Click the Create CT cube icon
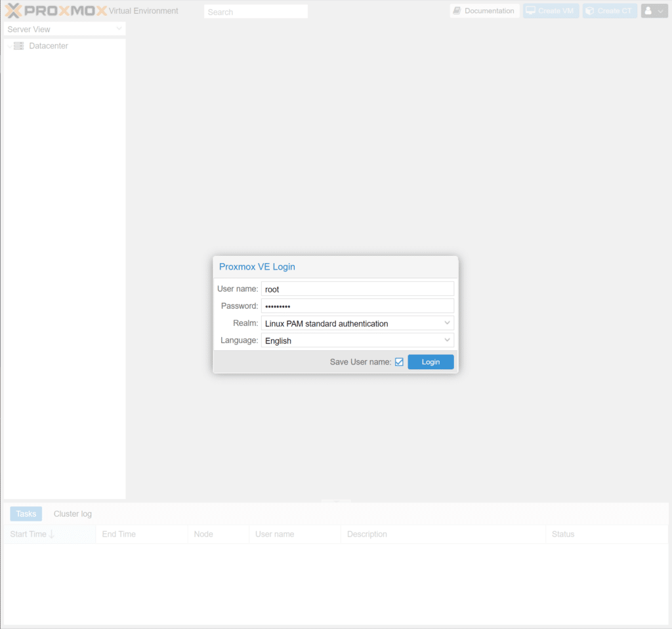Image resolution: width=672 pixels, height=629 pixels. pos(590,11)
